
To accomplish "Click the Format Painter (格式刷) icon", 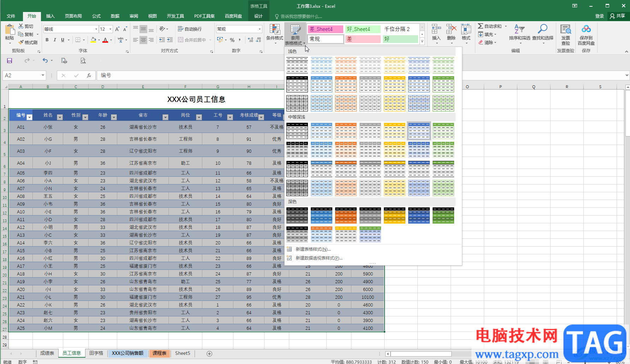I will (21, 42).
